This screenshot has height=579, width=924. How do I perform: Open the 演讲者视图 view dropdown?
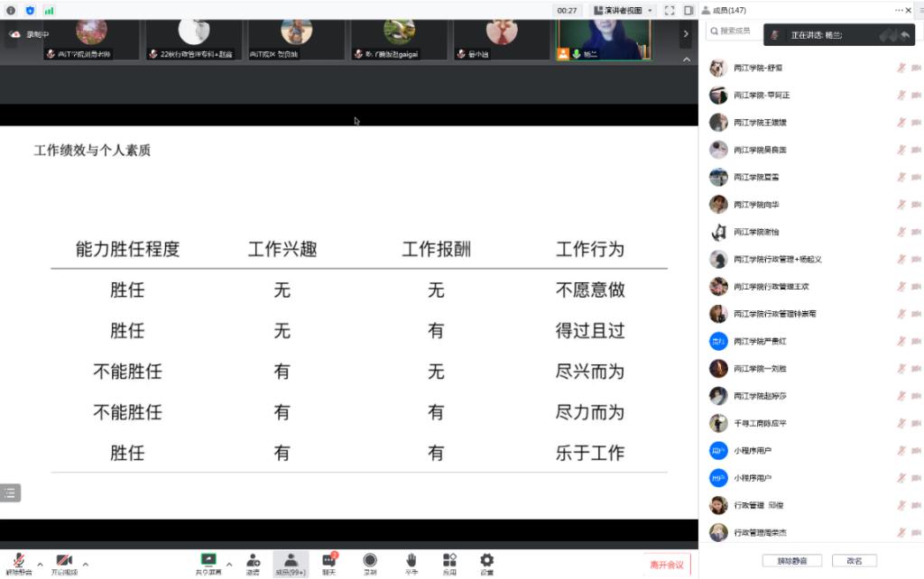point(623,10)
